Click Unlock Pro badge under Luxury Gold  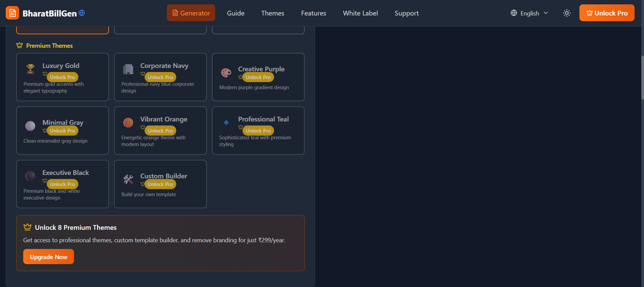pyautogui.click(x=63, y=77)
